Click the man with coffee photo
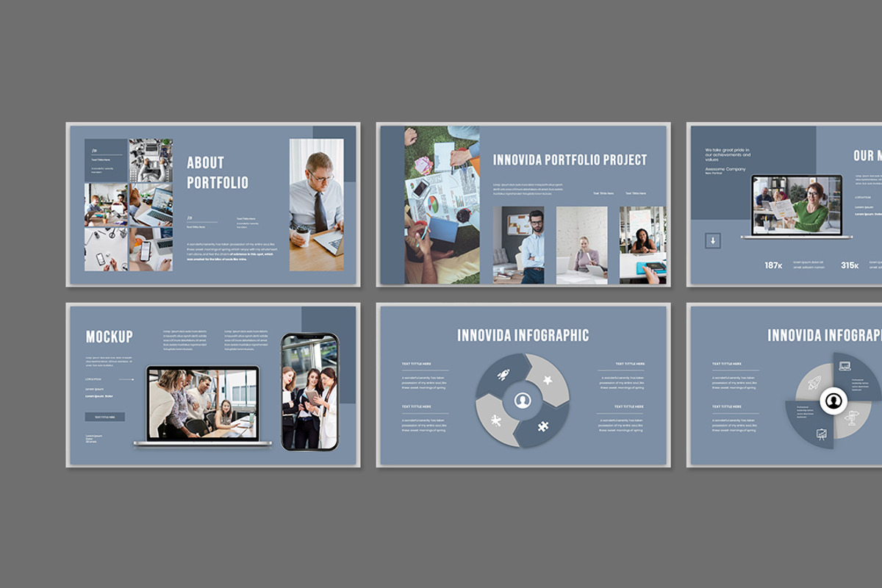 point(316,204)
